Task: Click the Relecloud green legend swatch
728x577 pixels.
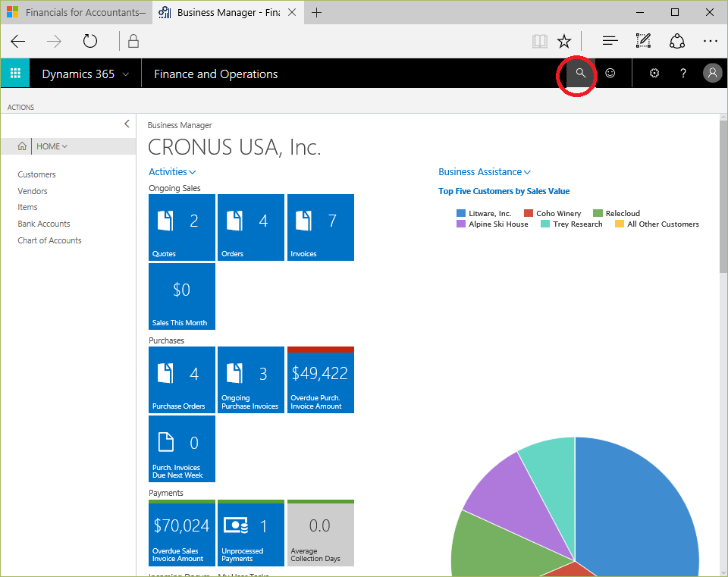Action: [598, 213]
